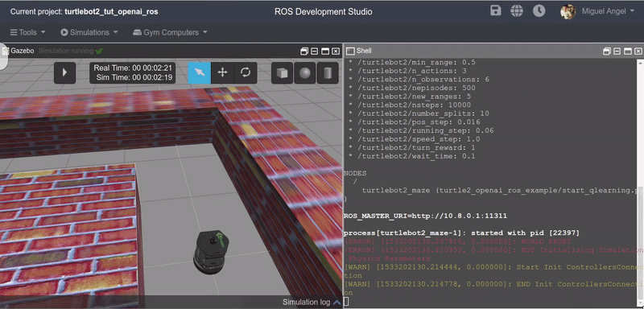Open the Tools menu
Viewport: 644px width, 309px height.
[x=27, y=32]
